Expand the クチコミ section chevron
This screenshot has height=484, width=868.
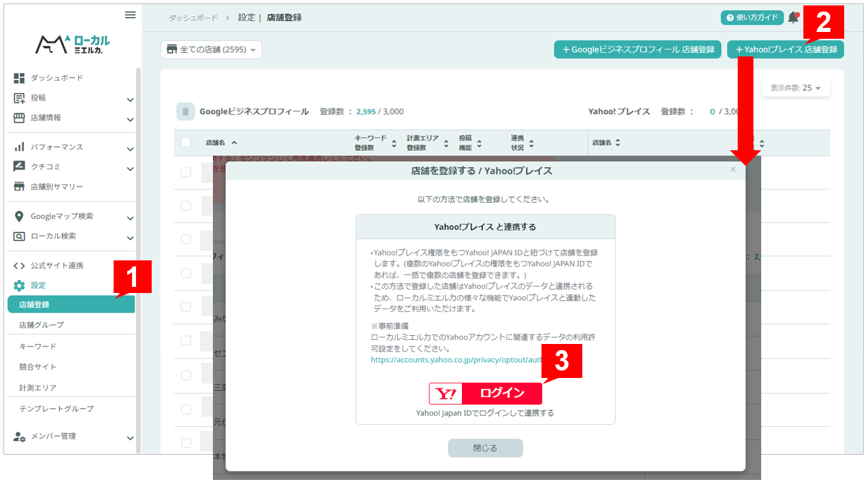130,168
